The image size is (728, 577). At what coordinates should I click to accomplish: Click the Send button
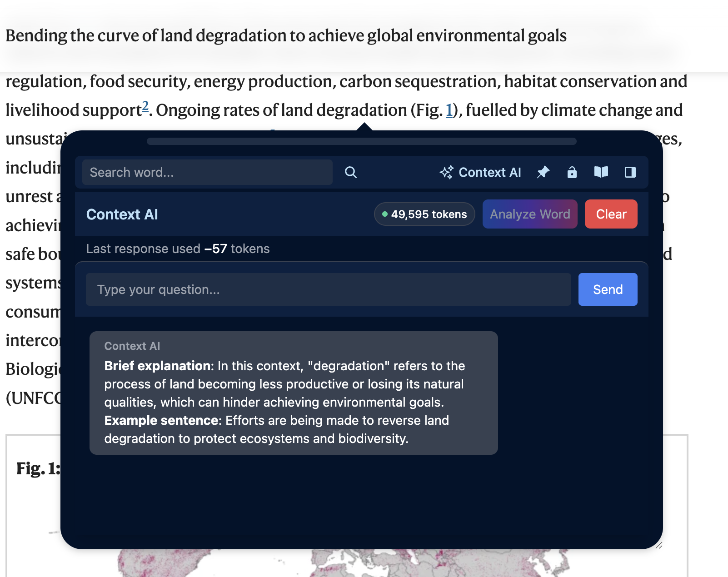(x=608, y=289)
